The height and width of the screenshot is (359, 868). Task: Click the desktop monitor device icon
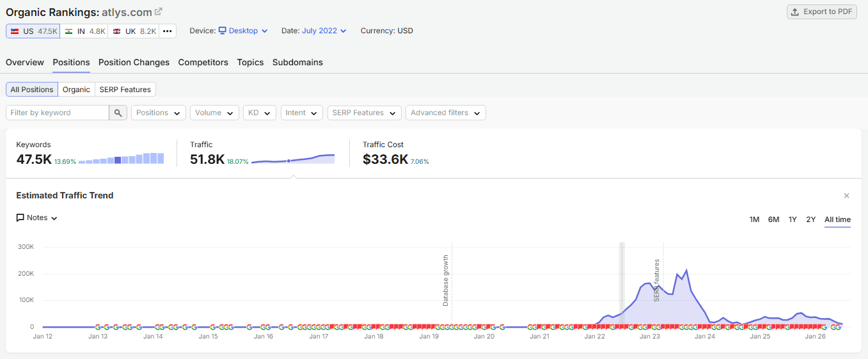point(223,31)
